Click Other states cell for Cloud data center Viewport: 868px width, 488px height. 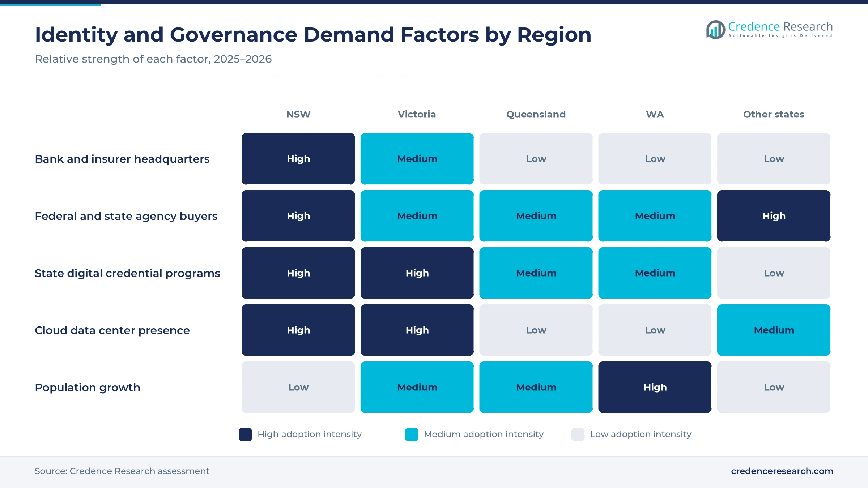pos(774,330)
